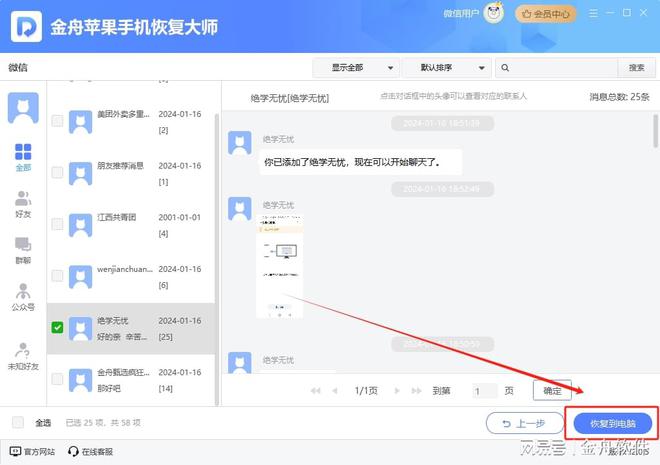Open the 会员中心 membership center
Viewport: 660px width, 465px height.
[545, 14]
